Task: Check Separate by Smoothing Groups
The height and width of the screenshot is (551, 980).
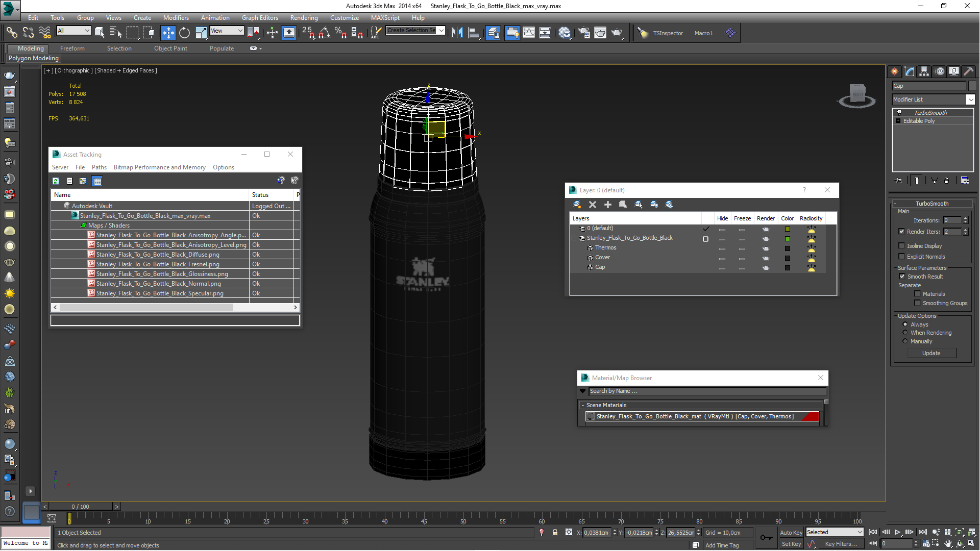Action: [917, 303]
